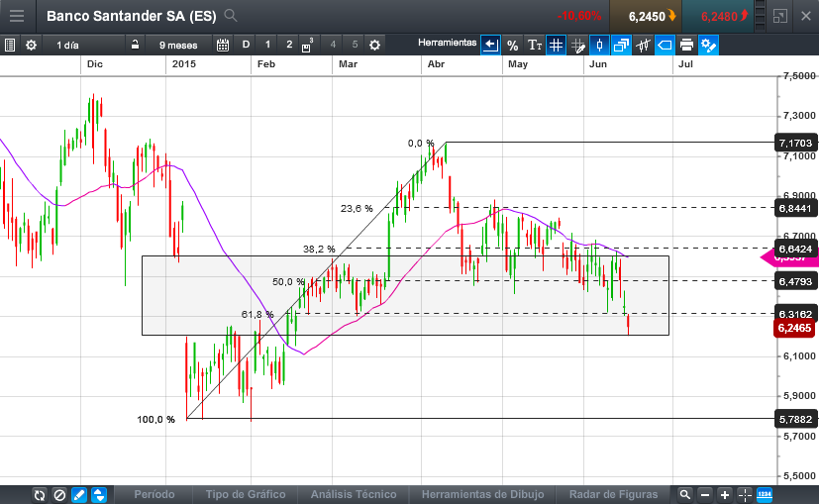Screen dimensions: 819x504
Task: Open chart settings gear beside 1 día
Action: pyautogui.click(x=32, y=45)
